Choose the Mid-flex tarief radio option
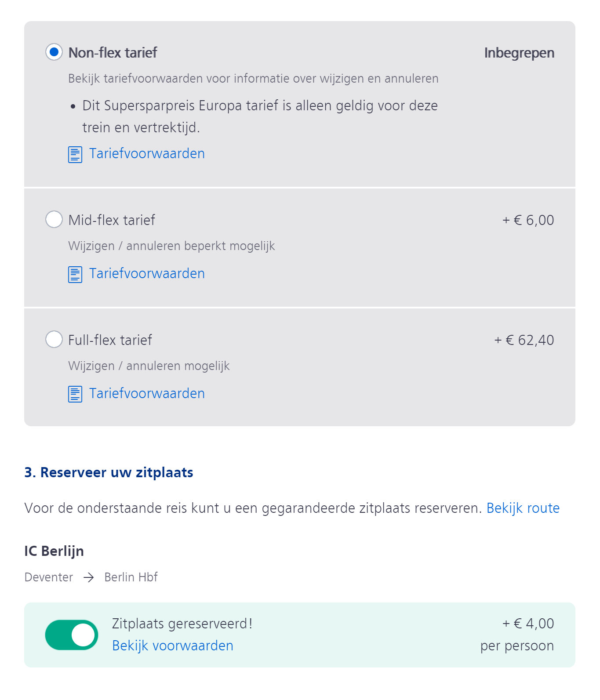This screenshot has width=600, height=700. click(54, 219)
